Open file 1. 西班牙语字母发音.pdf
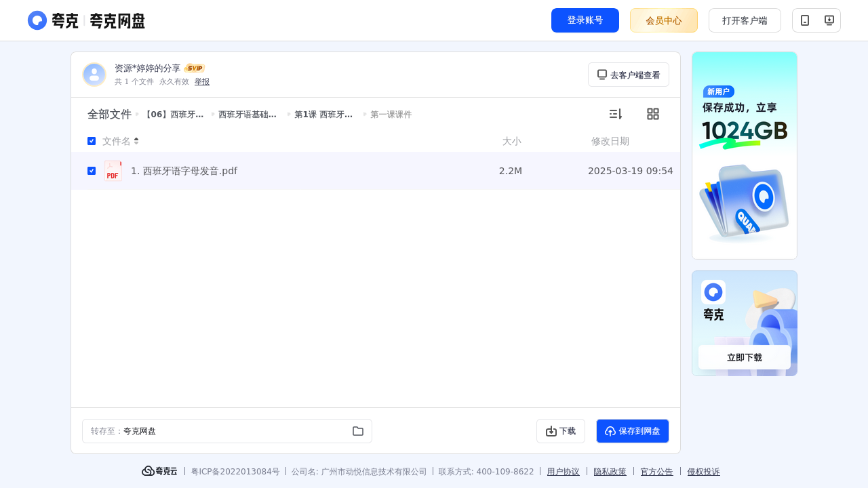Image resolution: width=868 pixels, height=488 pixels. coord(184,171)
